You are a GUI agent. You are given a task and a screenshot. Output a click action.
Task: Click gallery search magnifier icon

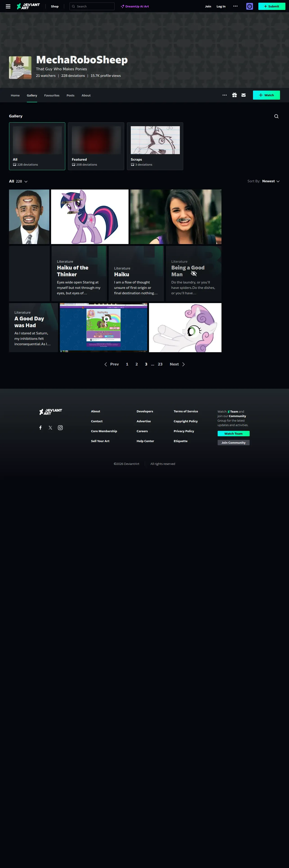[x=276, y=116]
